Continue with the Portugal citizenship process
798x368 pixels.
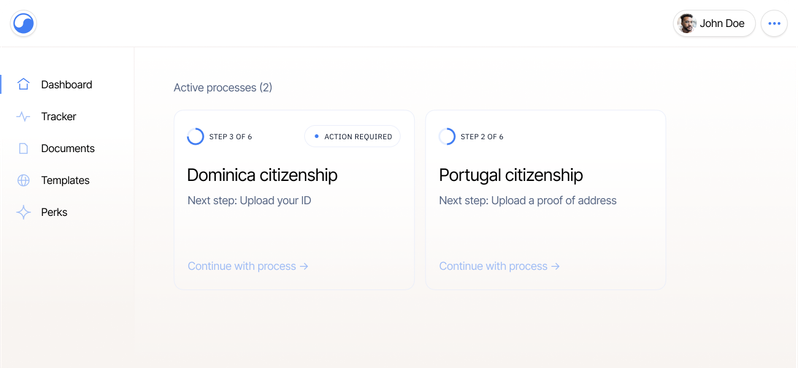click(499, 266)
